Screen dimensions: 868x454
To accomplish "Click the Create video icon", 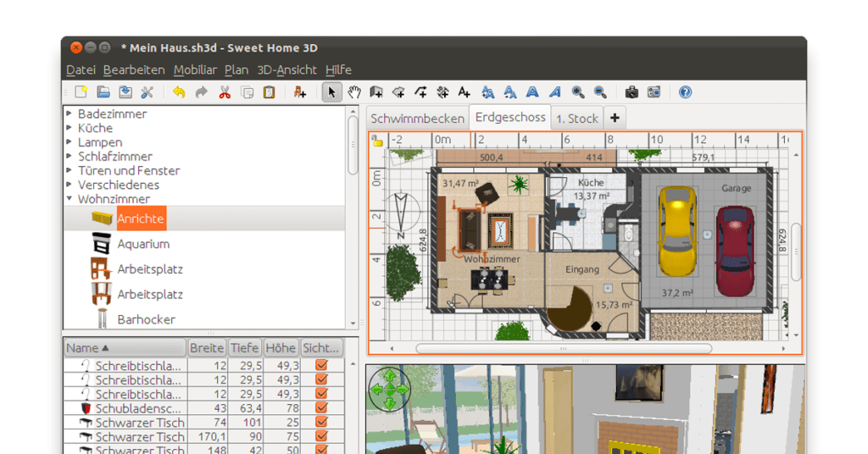I will (x=654, y=91).
